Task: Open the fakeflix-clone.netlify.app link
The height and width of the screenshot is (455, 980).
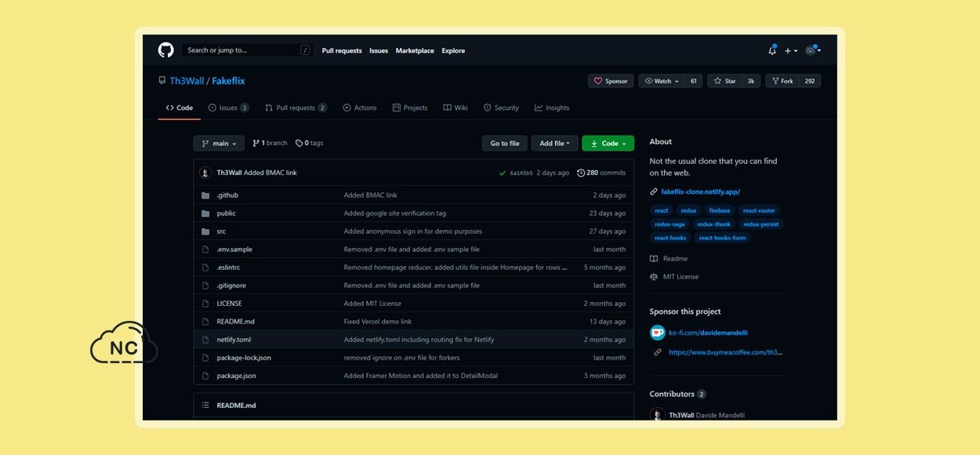Action: (700, 191)
